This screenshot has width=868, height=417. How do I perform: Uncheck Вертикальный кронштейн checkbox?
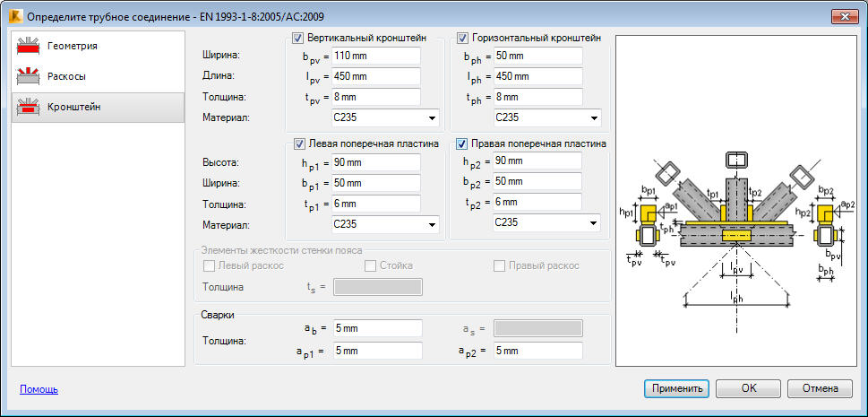tap(299, 38)
